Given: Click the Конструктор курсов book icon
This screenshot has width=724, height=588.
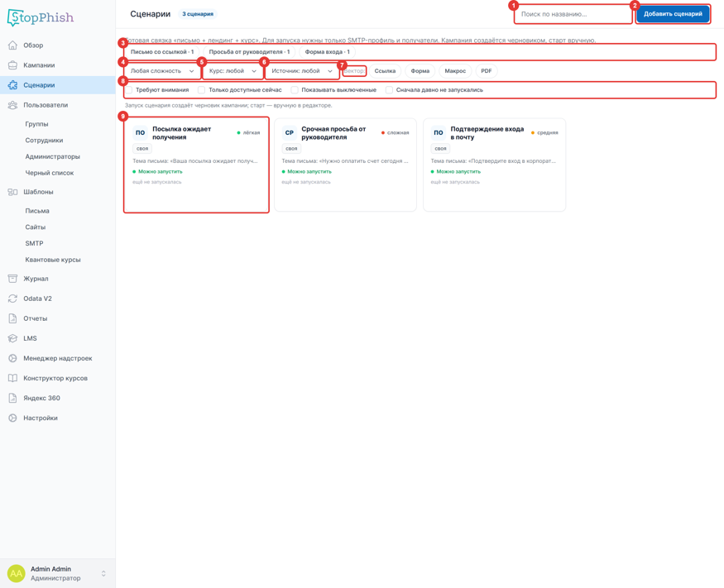Looking at the screenshot, I should (12, 378).
